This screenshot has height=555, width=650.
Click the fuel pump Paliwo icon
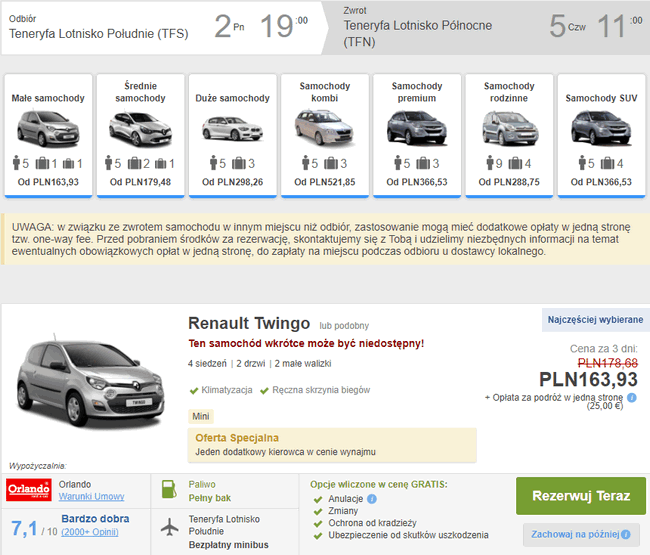tap(169, 489)
